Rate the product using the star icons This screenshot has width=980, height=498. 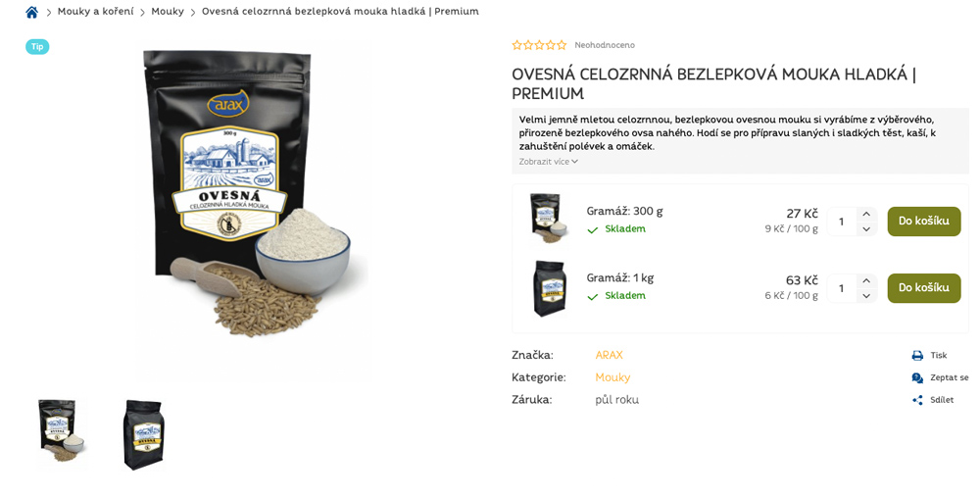pos(539,45)
